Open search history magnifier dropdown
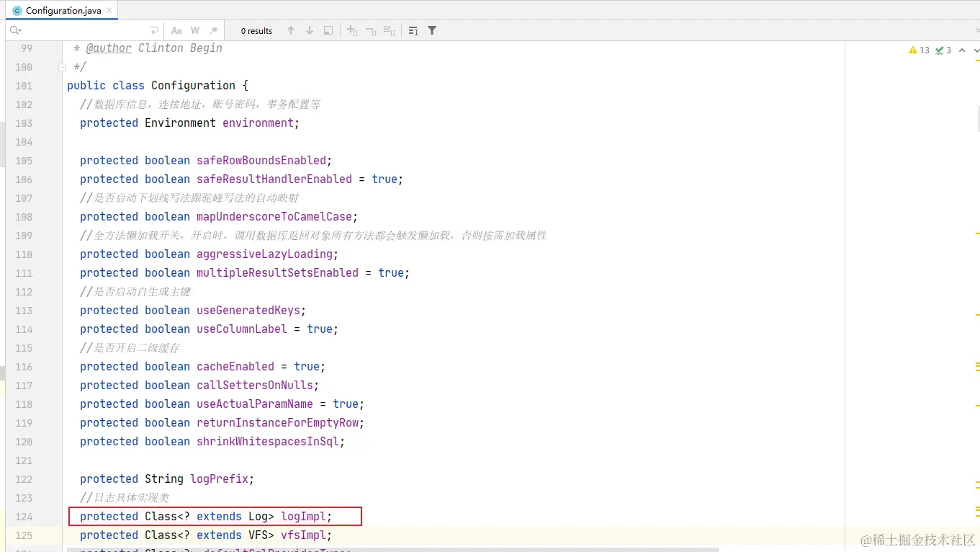Screen dimensions: 980x552 click(15, 30)
